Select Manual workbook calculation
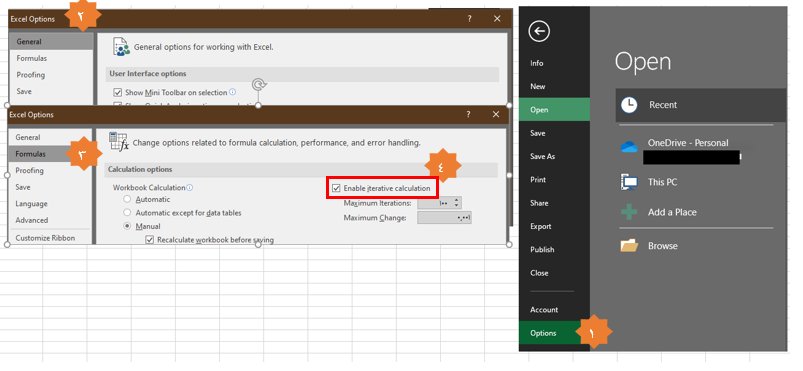803x371 pixels. point(128,226)
